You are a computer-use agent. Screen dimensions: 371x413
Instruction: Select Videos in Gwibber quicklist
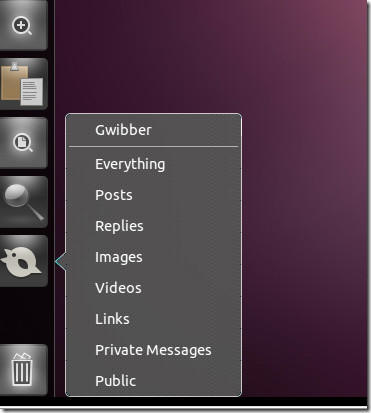[118, 288]
